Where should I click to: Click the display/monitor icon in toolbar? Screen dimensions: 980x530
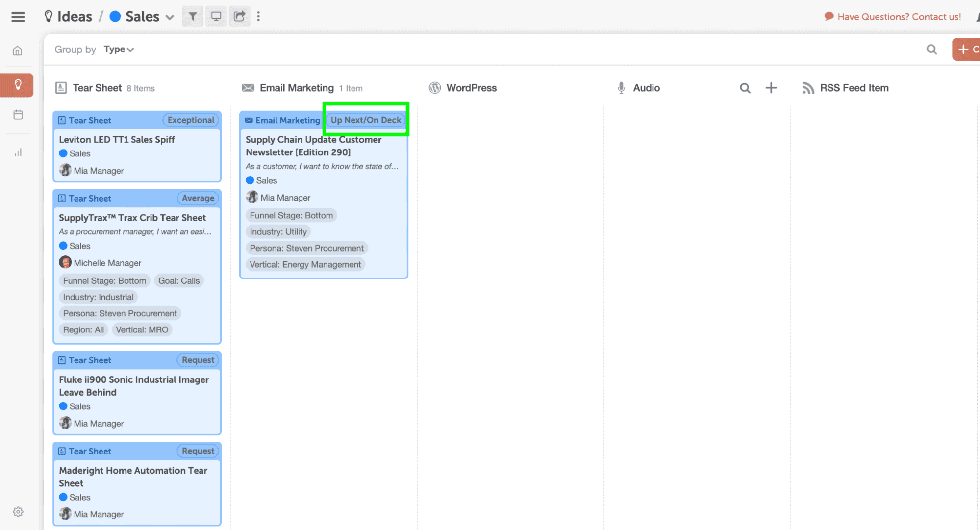pos(216,16)
